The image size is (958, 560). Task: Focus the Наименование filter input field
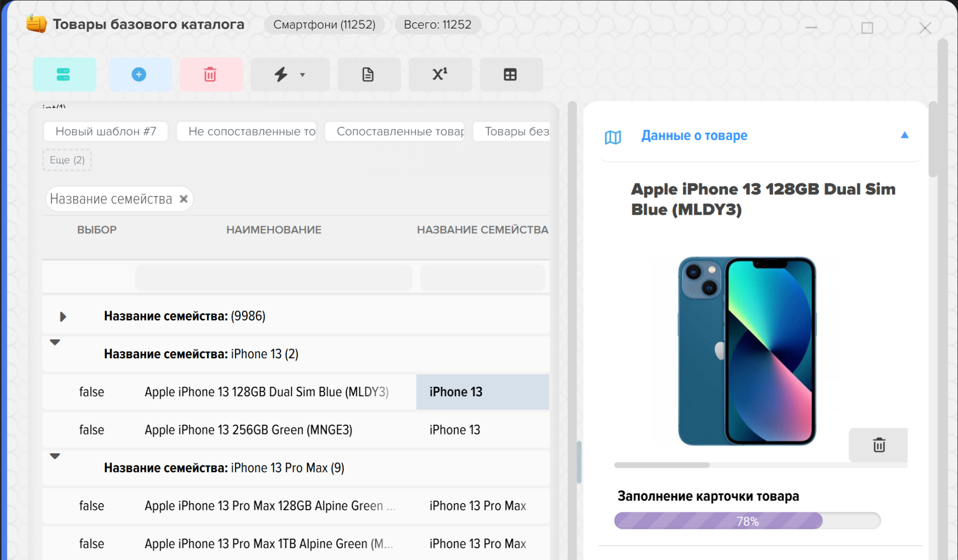[x=274, y=277]
